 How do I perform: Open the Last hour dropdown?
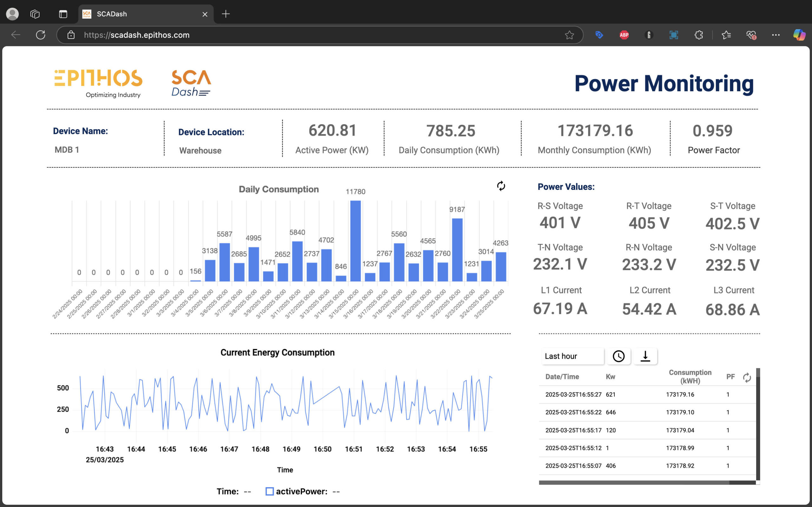click(572, 356)
